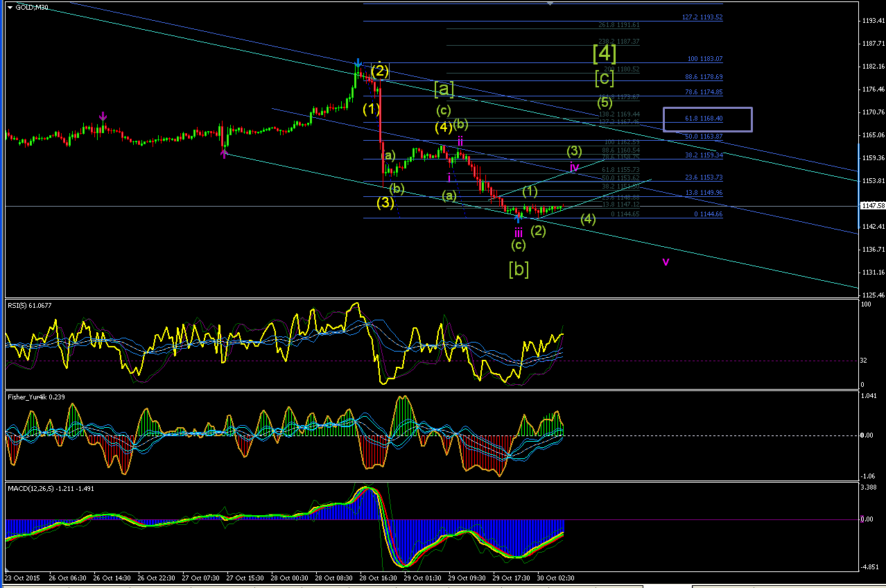
Task: Select the purple rectangle around 61.8 level
Action: coord(707,119)
